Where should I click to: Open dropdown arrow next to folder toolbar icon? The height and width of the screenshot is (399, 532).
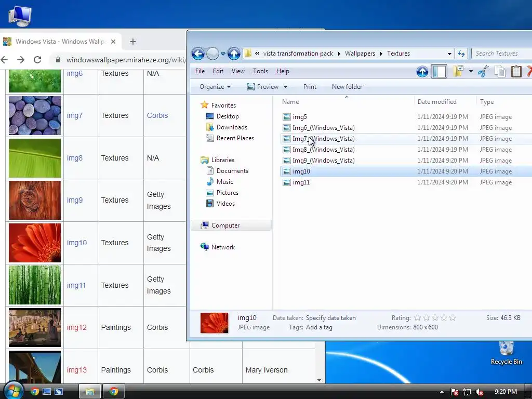tap(471, 71)
